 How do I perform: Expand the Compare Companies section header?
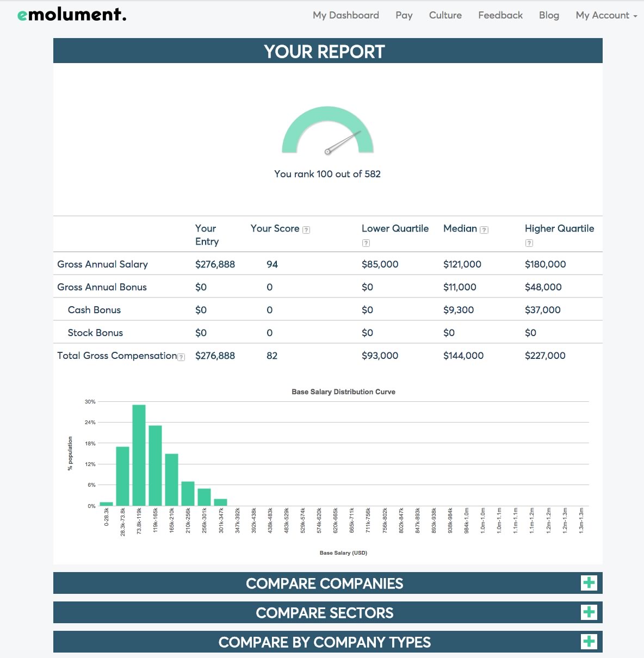324,583
